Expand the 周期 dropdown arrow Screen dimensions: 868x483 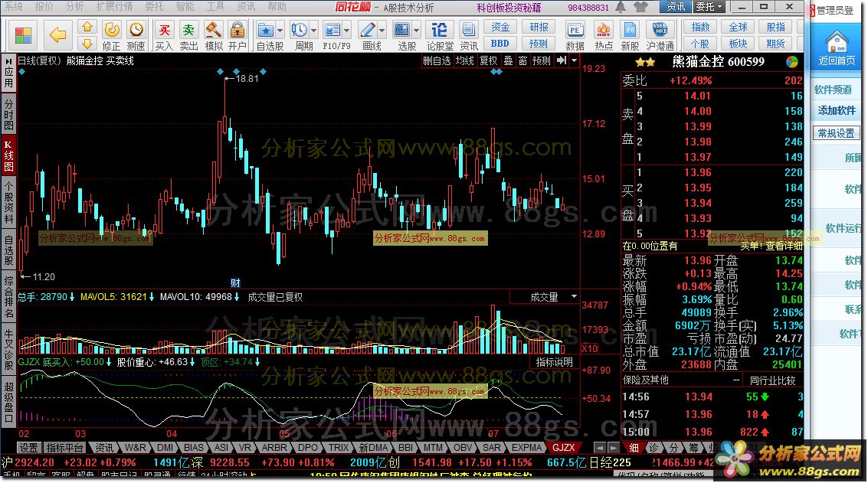click(314, 30)
